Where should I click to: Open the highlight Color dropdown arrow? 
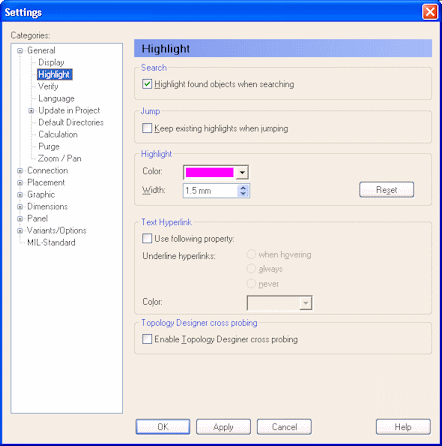(242, 172)
